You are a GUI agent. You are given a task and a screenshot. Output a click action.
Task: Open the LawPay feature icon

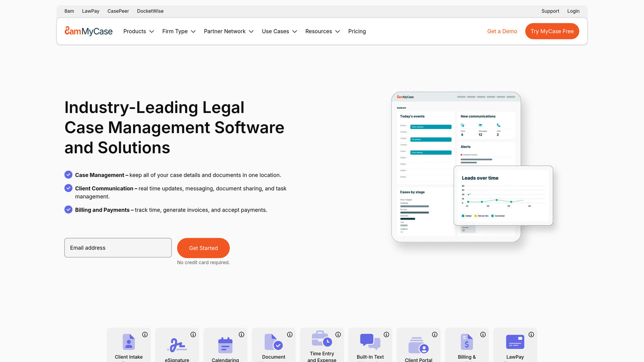click(515, 342)
